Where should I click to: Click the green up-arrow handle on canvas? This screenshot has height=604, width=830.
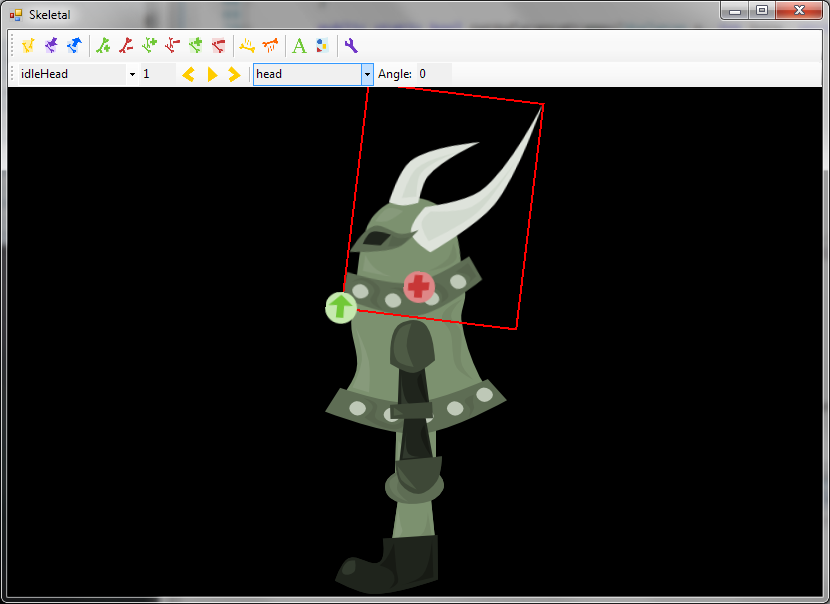(x=341, y=307)
